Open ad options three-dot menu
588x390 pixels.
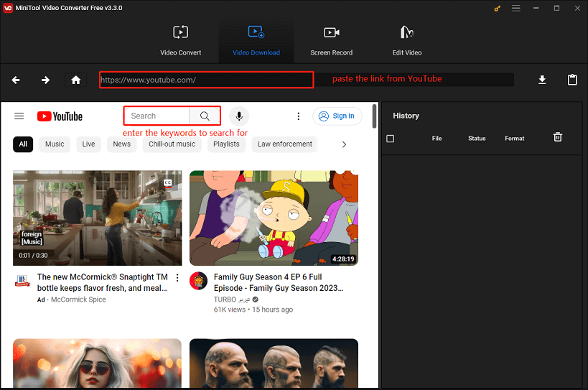coord(177,278)
